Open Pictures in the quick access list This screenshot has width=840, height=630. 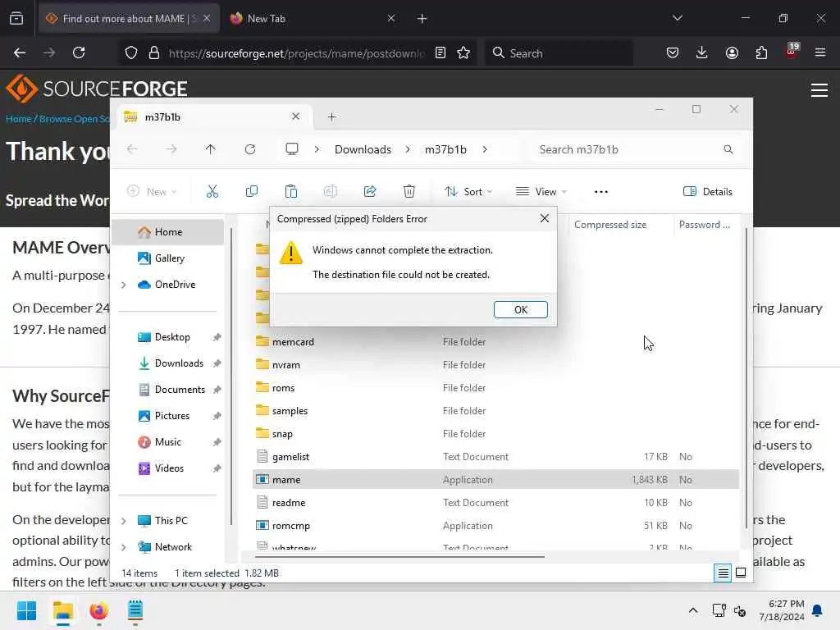tap(171, 416)
